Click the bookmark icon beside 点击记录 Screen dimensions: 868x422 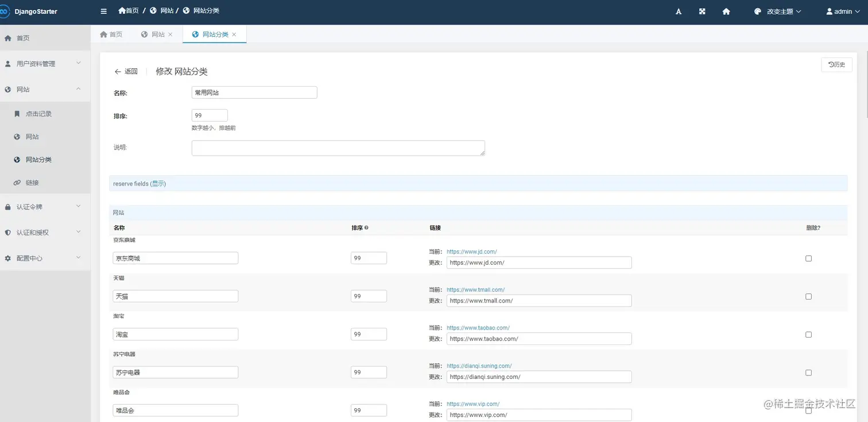17,114
